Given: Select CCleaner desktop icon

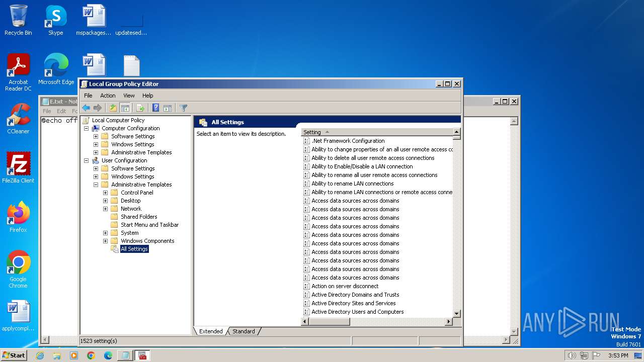Looking at the screenshot, I should tap(18, 119).
